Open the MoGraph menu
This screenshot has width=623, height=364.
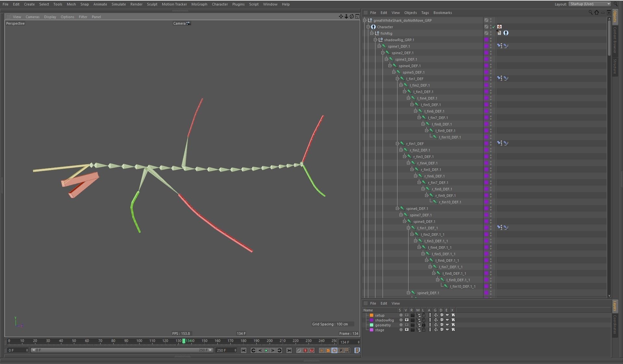click(x=199, y=4)
